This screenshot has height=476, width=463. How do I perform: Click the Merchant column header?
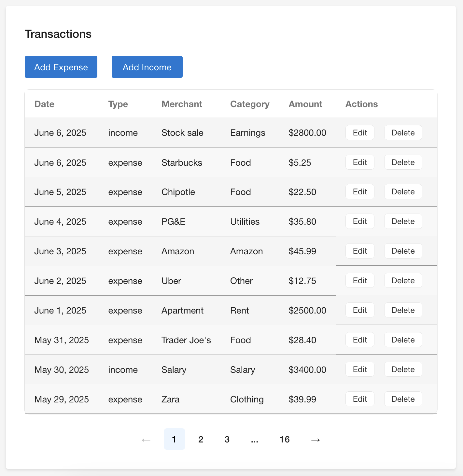pos(182,104)
